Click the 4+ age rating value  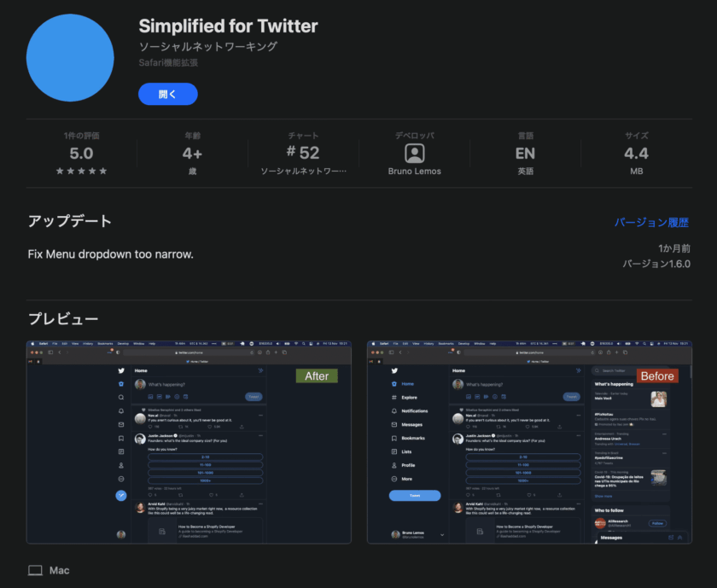tap(193, 153)
